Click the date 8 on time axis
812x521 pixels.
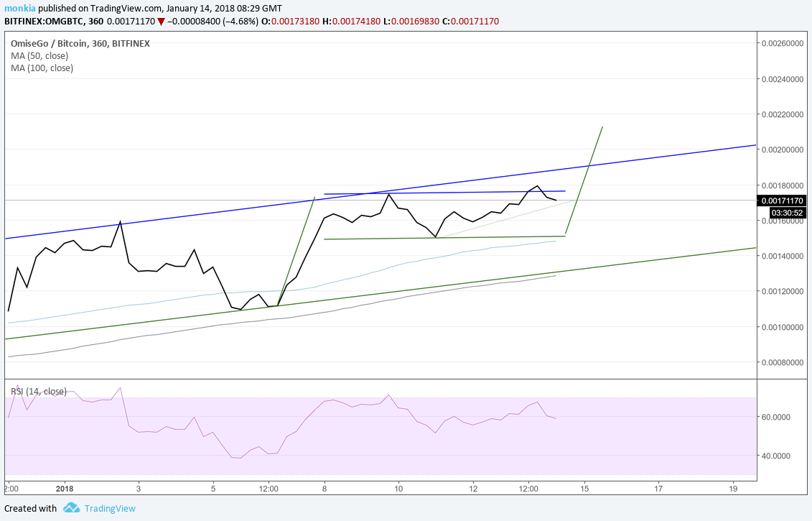coord(325,489)
